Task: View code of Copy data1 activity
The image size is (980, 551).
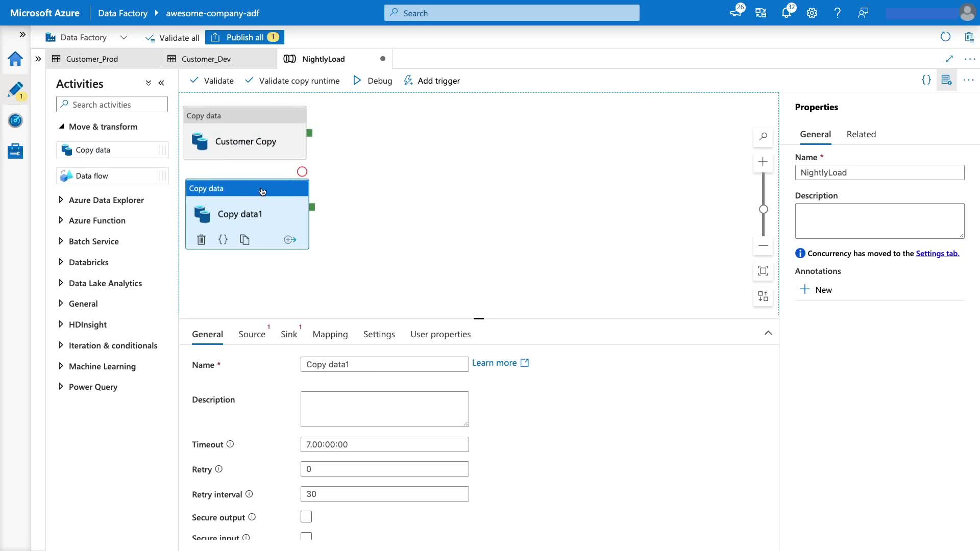Action: tap(223, 240)
